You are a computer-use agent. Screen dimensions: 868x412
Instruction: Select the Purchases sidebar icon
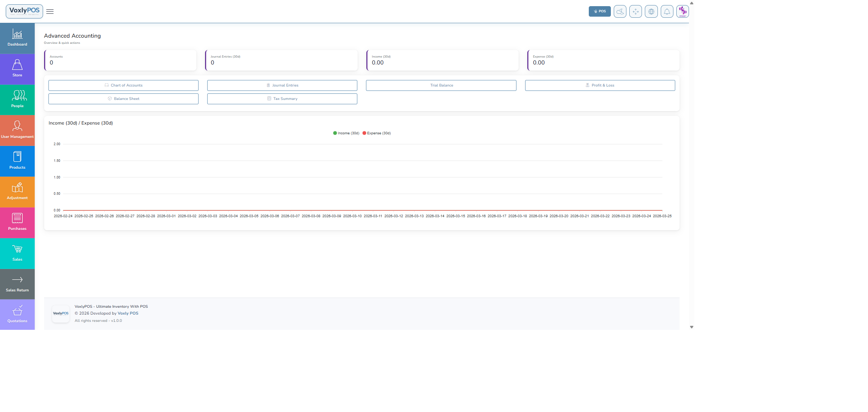17,219
